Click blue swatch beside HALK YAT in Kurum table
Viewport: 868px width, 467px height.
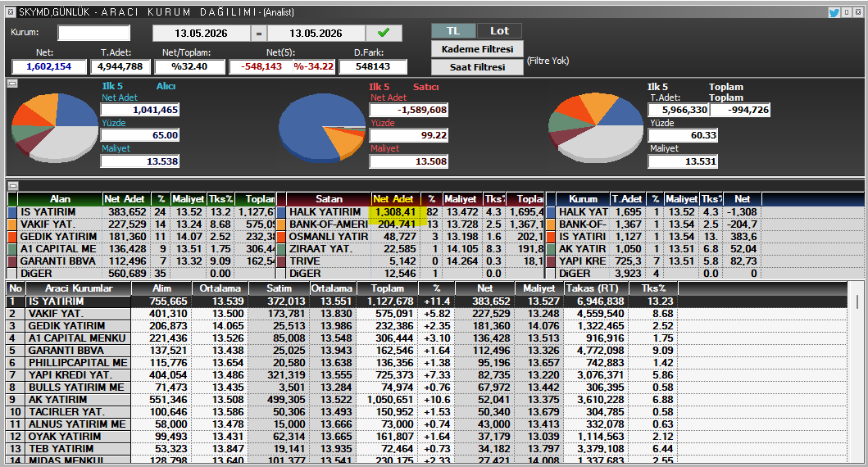pos(551,212)
